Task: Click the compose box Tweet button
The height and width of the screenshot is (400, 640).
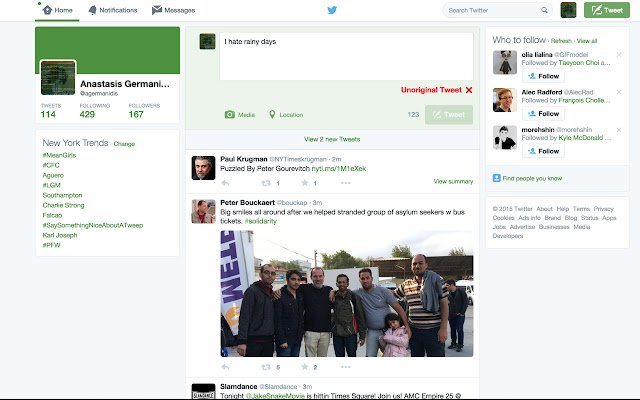Action: tap(449, 115)
